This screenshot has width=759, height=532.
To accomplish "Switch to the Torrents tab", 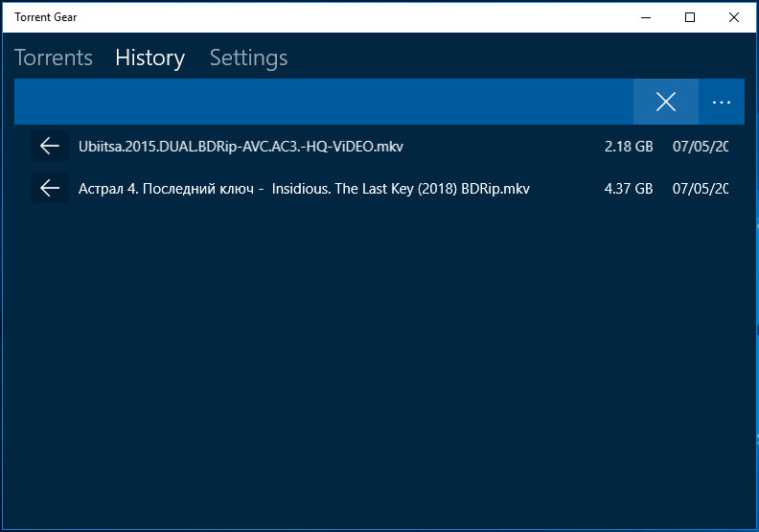I will tap(54, 58).
